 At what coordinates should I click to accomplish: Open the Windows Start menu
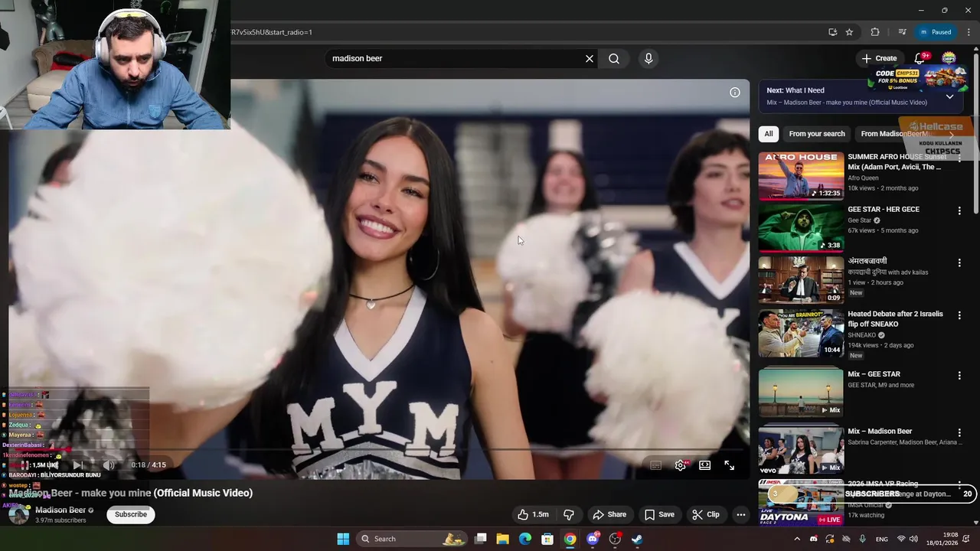[343, 539]
